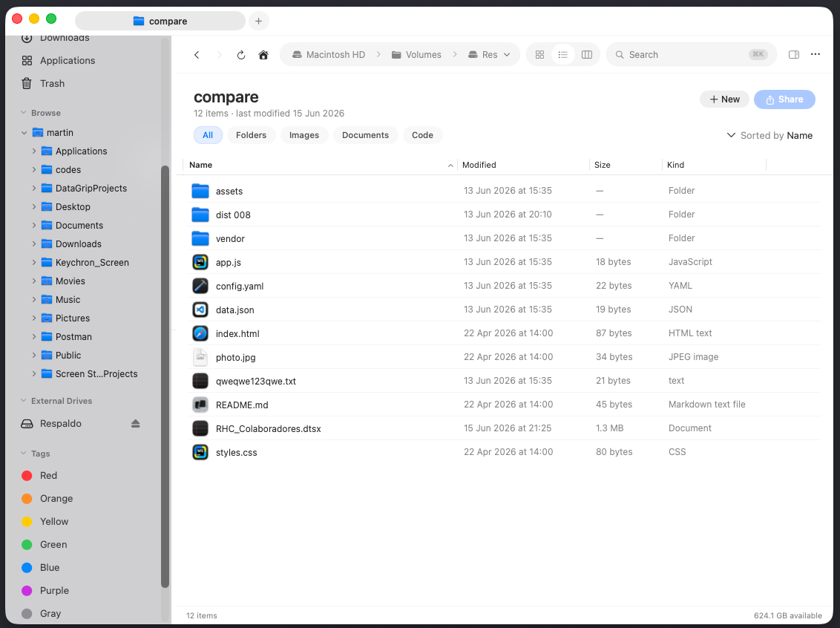
Task: Collapse the Browse section
Action: tap(24, 113)
